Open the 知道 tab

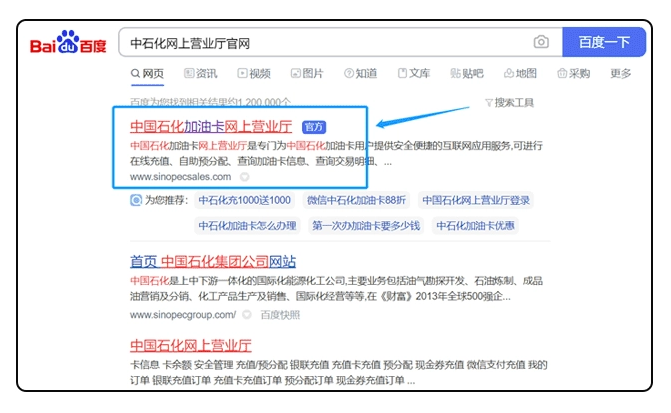(x=361, y=74)
